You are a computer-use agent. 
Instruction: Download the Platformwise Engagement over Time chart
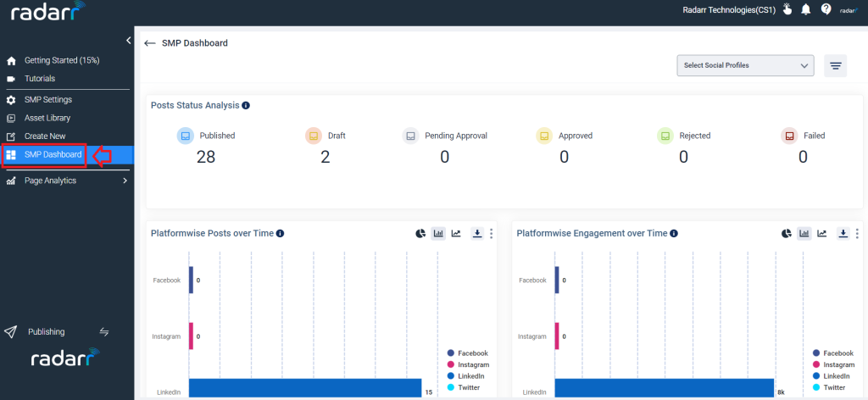(843, 233)
